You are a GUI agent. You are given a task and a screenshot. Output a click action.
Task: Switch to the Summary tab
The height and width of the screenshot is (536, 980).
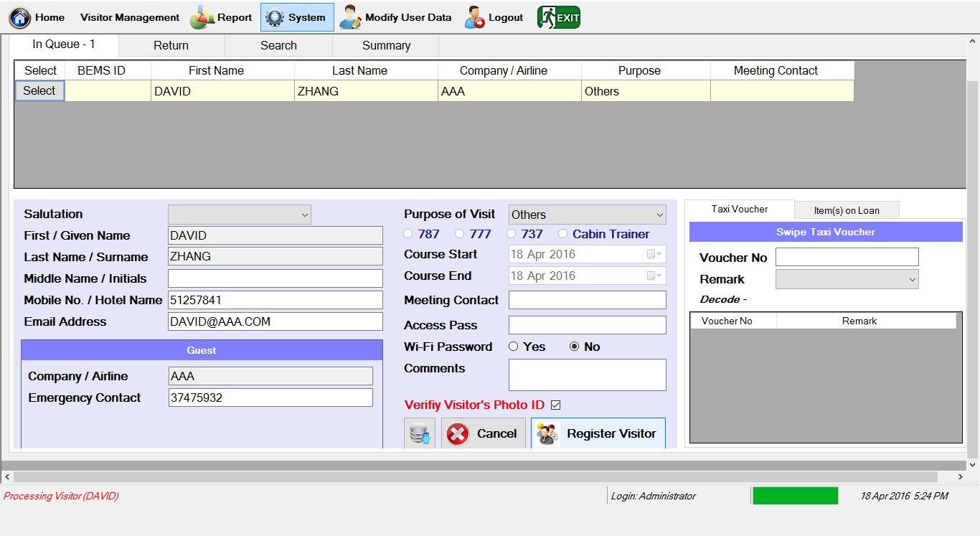pyautogui.click(x=386, y=45)
